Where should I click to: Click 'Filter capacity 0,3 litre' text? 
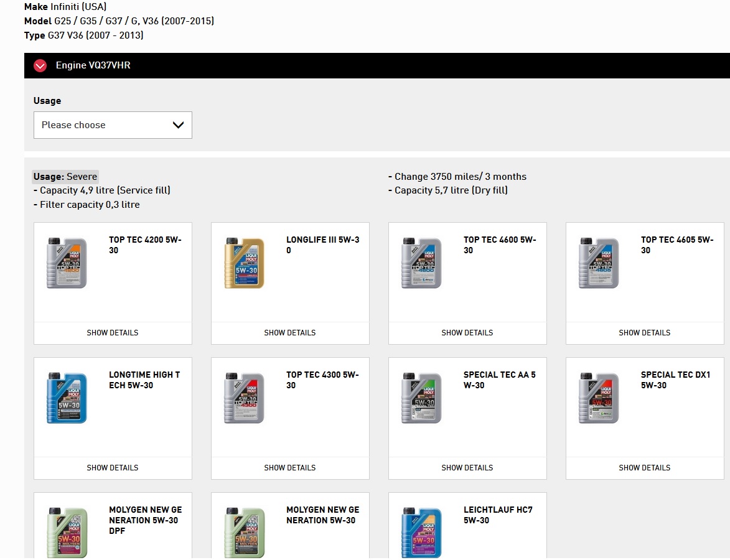pos(90,205)
